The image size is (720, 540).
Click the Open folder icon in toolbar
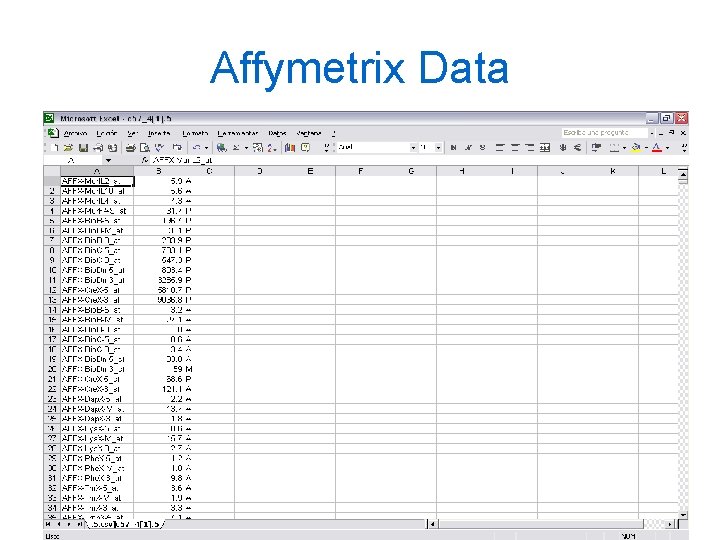[68, 147]
